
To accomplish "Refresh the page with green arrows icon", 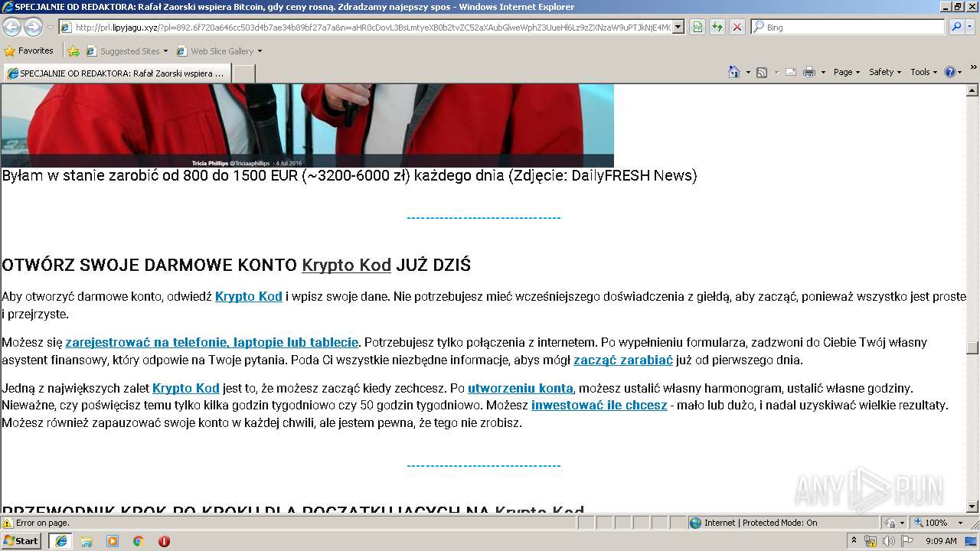I will tap(717, 27).
